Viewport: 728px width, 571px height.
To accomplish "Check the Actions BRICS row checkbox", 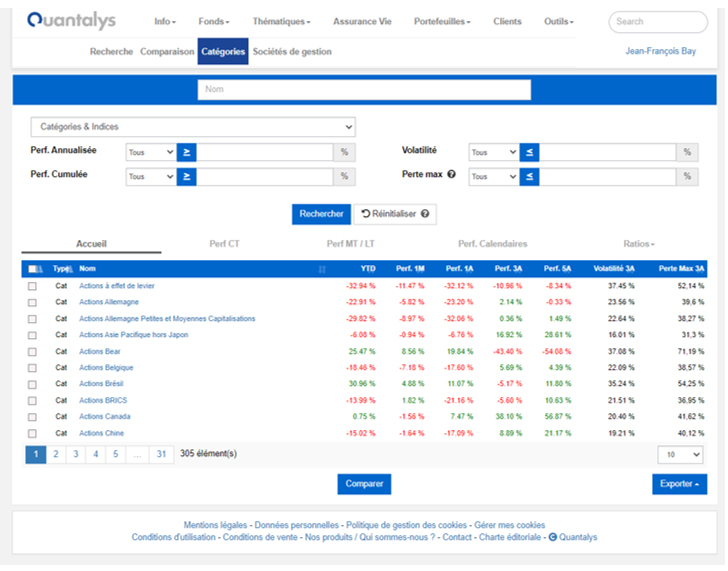I will [x=32, y=401].
